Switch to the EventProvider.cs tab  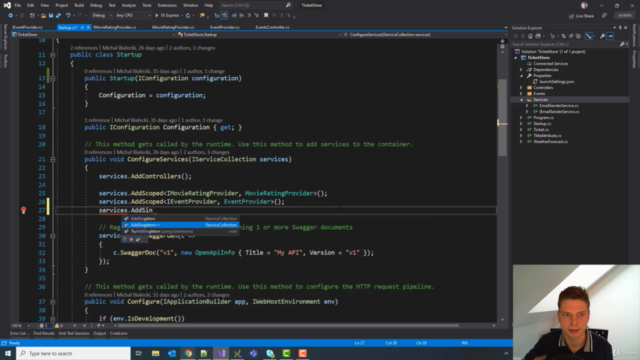coord(224,27)
